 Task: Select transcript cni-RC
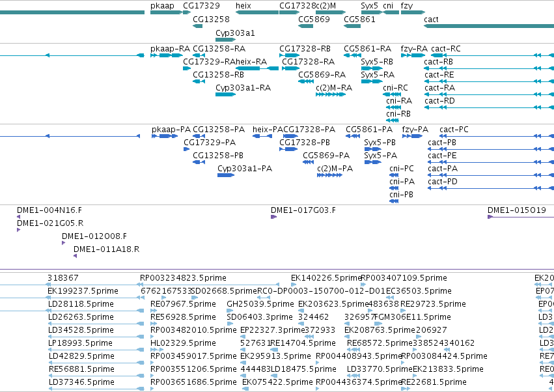coord(392,94)
